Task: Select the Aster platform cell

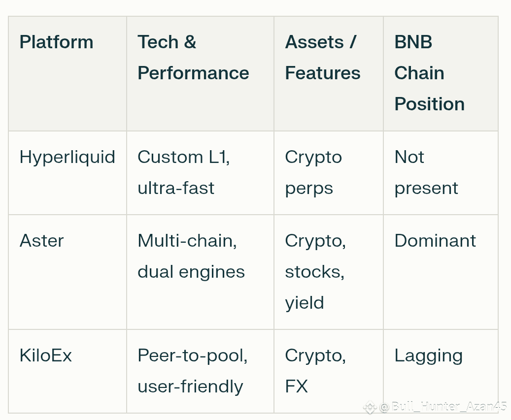Action: point(41,241)
